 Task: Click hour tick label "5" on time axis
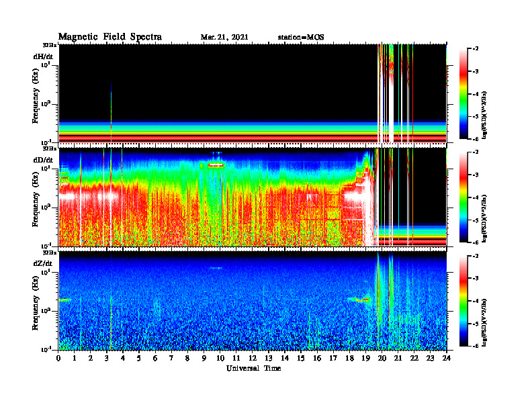pyautogui.click(x=139, y=358)
